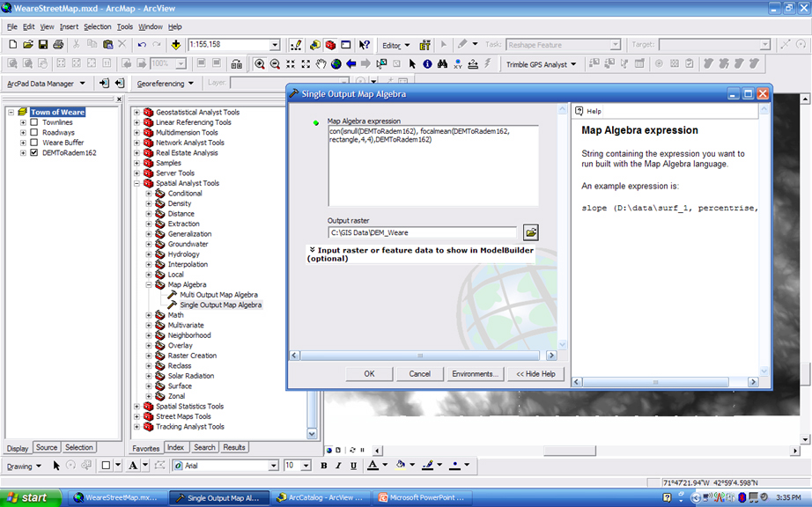Click the Zoom In magnifier tool

click(x=260, y=64)
